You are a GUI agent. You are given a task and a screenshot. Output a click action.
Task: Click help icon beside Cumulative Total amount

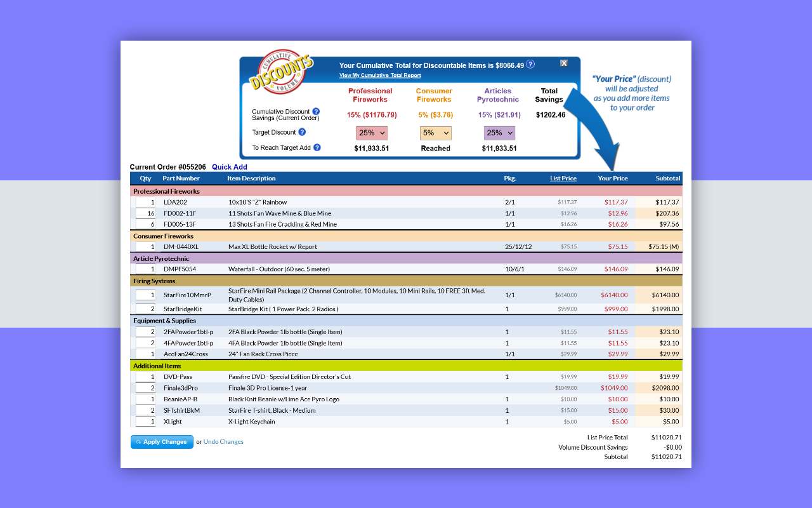click(x=530, y=64)
